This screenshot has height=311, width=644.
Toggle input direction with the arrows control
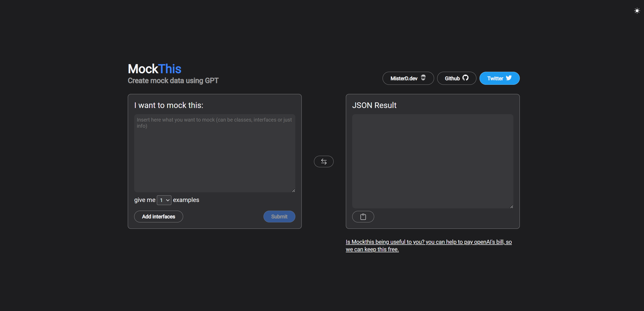(324, 161)
